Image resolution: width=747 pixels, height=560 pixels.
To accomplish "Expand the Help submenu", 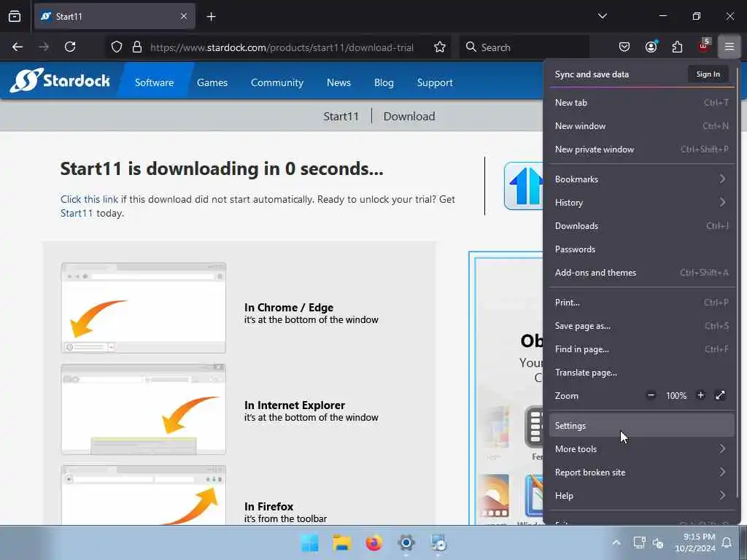I will click(642, 495).
